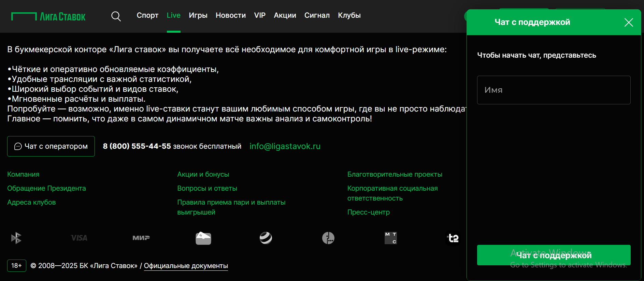644x281 pixels.
Task: Click the t2 operator logo
Action: [x=453, y=238]
